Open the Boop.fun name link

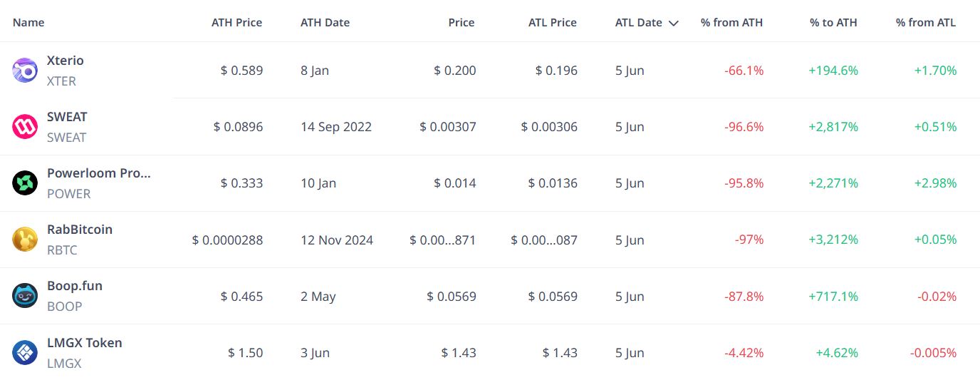(x=75, y=286)
